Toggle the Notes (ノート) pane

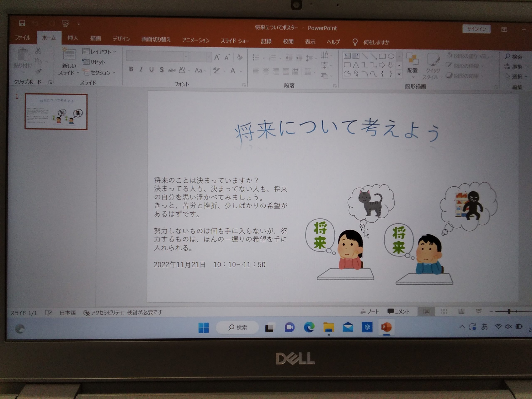370,312
